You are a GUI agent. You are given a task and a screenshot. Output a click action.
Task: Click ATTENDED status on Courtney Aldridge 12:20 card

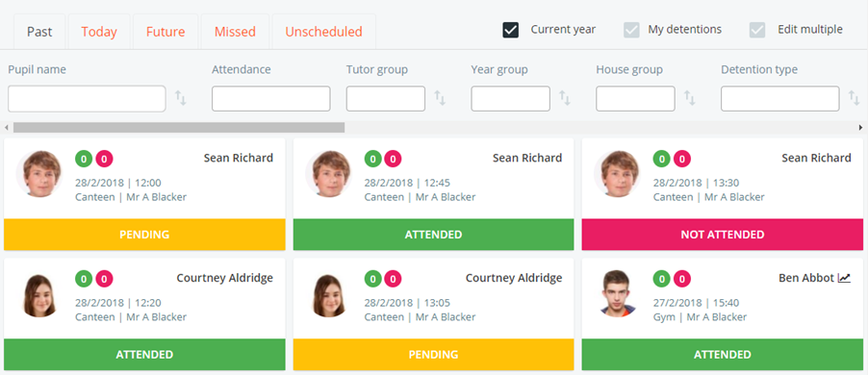click(x=144, y=355)
